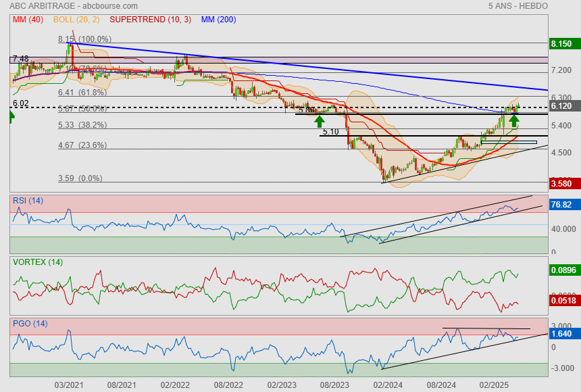Click the green 0.0896 Vortex value tag
Image resolution: width=581 pixels, height=392 pixels.
pos(563,270)
